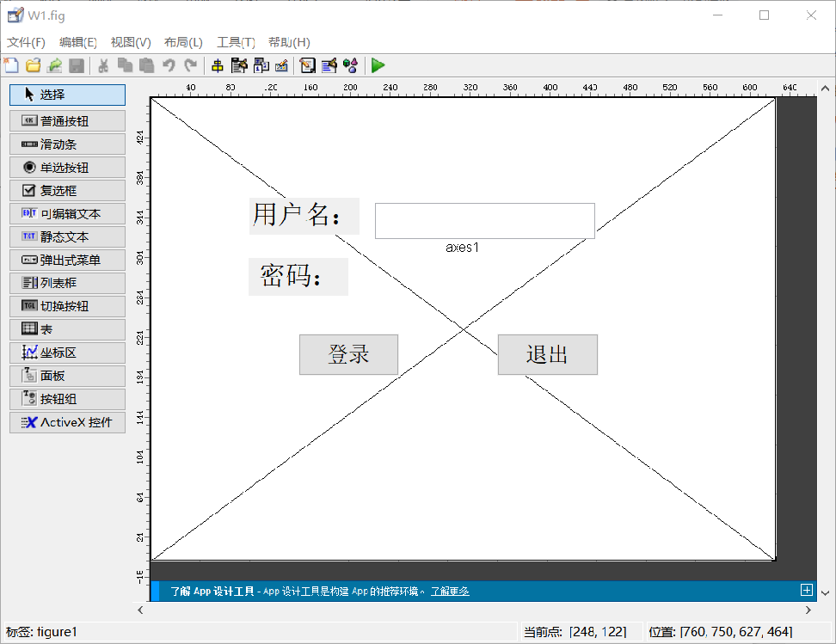Open the 布局(L) menu
This screenshot has width=836, height=644.
pos(183,41)
